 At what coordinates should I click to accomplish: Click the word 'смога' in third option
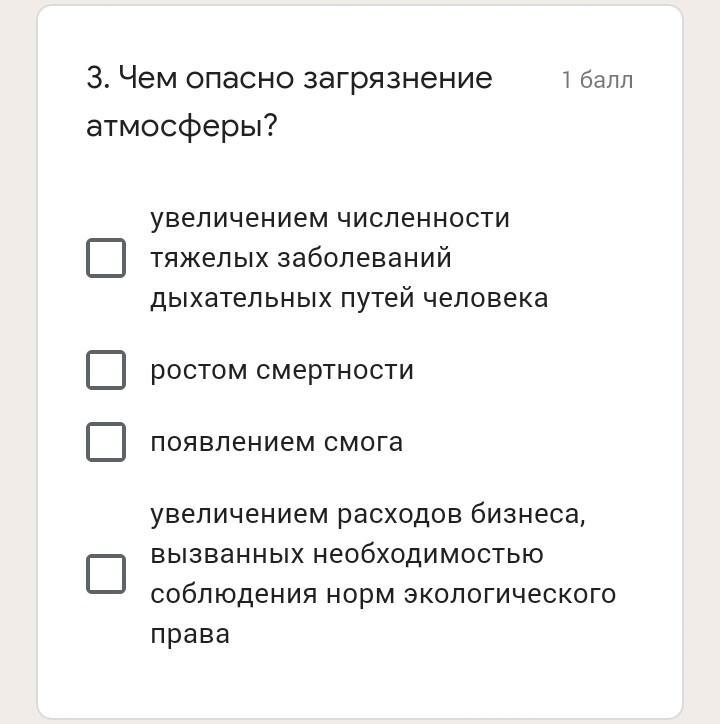click(x=363, y=442)
